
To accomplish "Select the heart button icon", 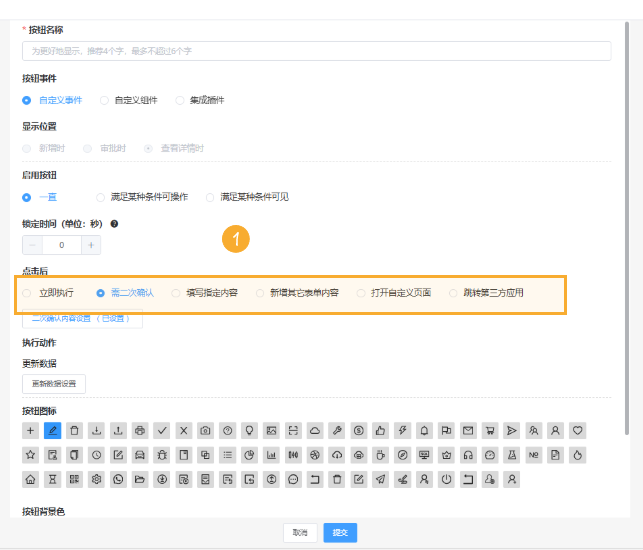I will pyautogui.click(x=577, y=431).
